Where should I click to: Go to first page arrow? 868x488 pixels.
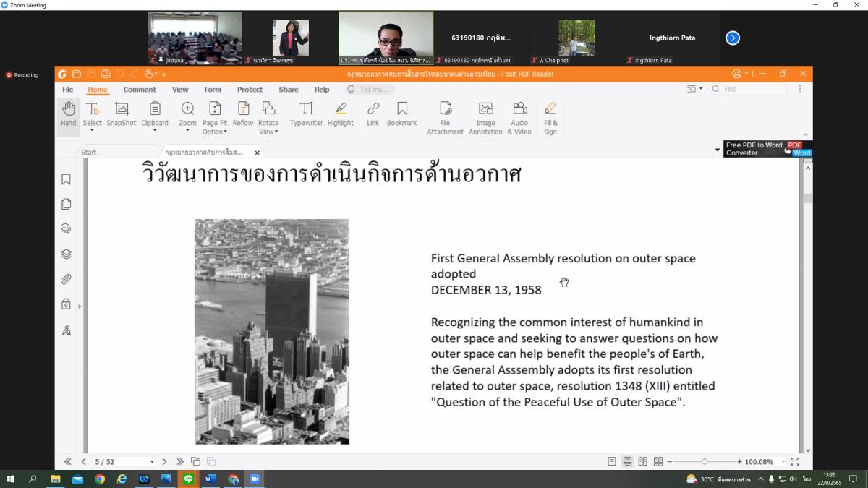pyautogui.click(x=68, y=461)
